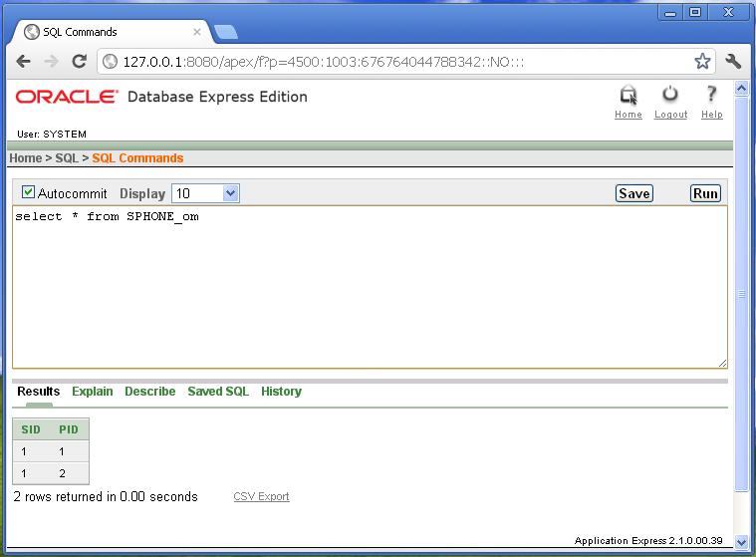
Task: Click the browser Back arrow
Action: coord(23,61)
